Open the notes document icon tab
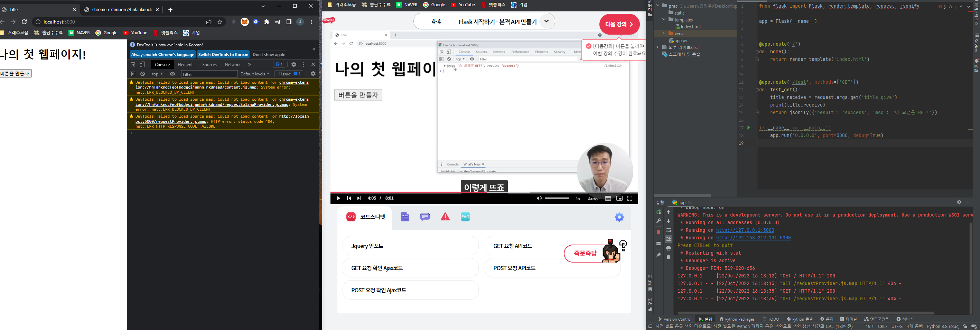 405,217
